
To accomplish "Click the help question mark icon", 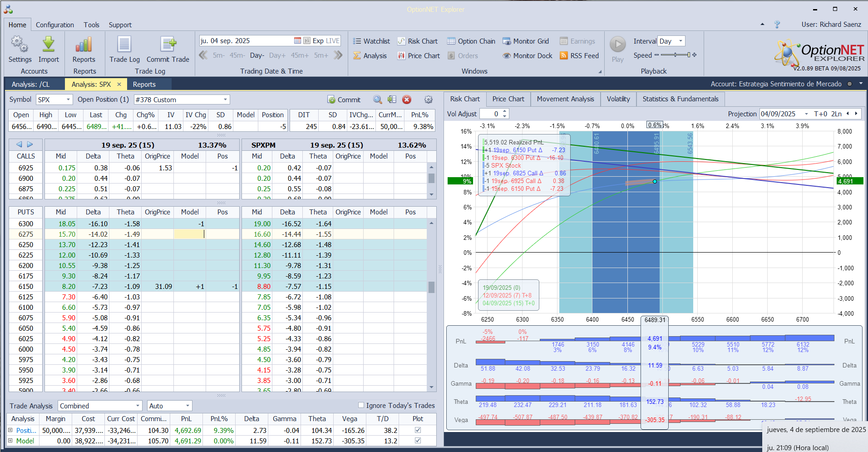I will (777, 25).
